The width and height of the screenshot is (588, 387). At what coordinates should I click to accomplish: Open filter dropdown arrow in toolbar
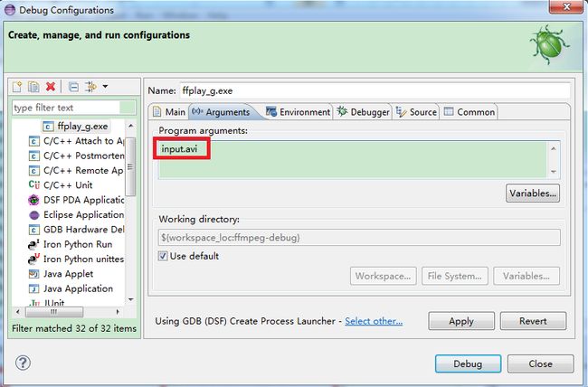coord(105,87)
